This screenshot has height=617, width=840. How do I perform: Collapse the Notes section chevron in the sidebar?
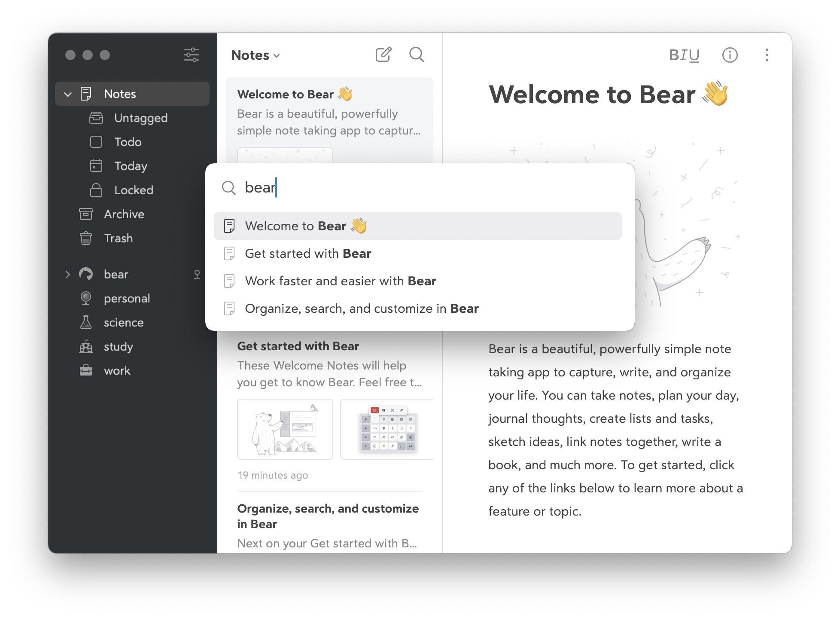67,94
